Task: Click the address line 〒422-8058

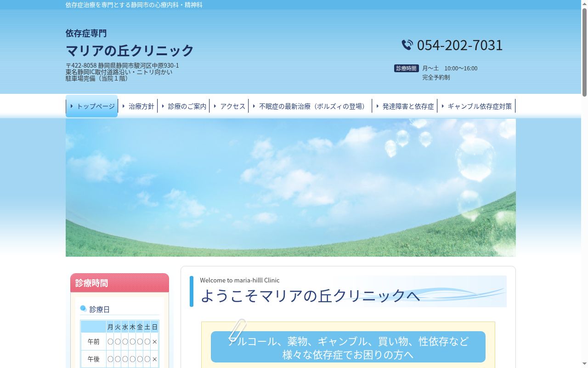Action: pos(122,65)
